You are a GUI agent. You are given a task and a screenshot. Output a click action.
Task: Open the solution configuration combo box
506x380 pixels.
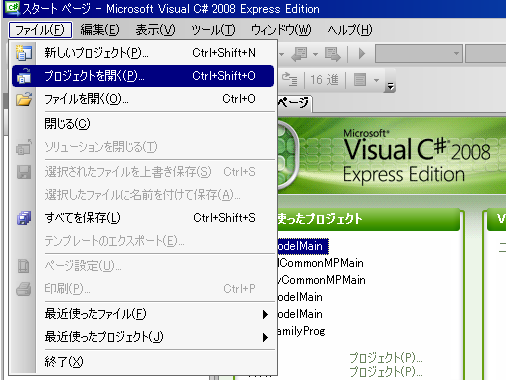click(x=419, y=53)
